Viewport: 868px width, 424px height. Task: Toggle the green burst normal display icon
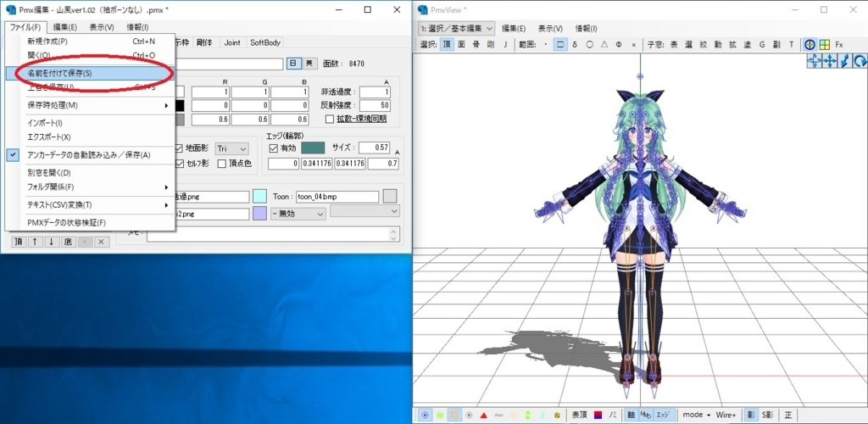[x=440, y=415]
